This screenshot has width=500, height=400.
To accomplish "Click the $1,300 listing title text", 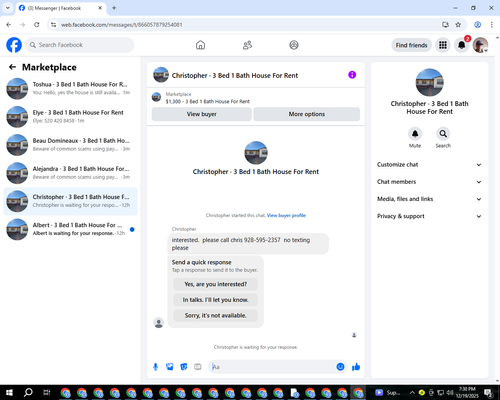I will [208, 101].
